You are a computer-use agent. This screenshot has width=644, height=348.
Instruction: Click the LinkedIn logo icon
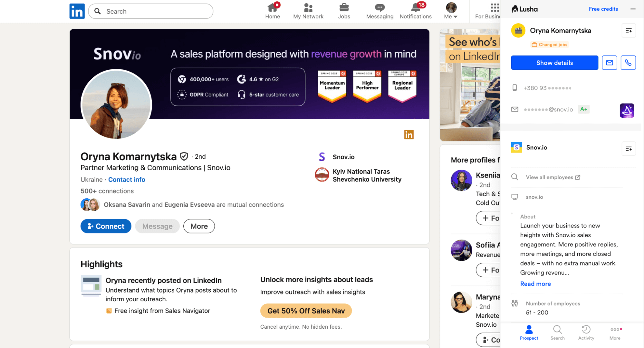(77, 11)
